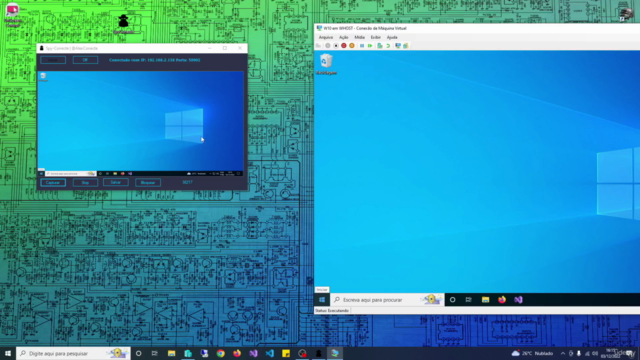The image size is (640, 360).
Task: Click the Checkpoint toolbar icon in VM window
Action: pyautogui.click(x=380, y=46)
